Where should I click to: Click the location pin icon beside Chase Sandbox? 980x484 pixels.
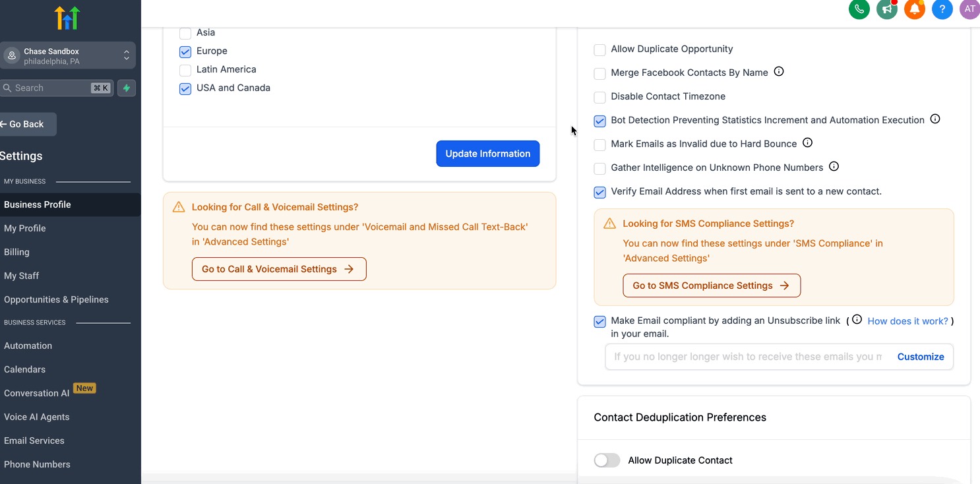click(x=12, y=56)
